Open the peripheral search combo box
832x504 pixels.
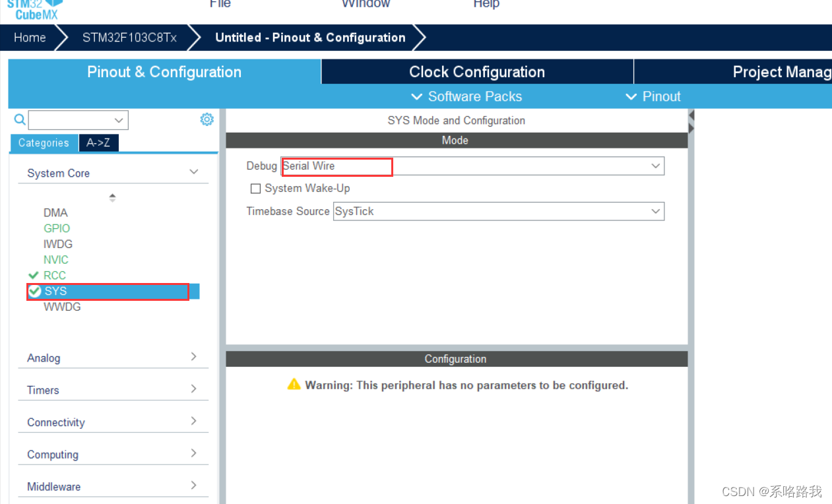[x=79, y=120]
